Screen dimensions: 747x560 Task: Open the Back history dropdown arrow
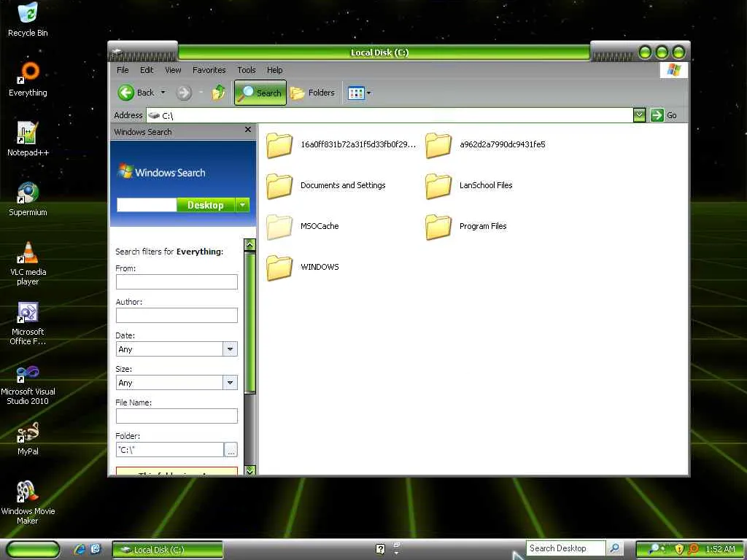(x=163, y=93)
